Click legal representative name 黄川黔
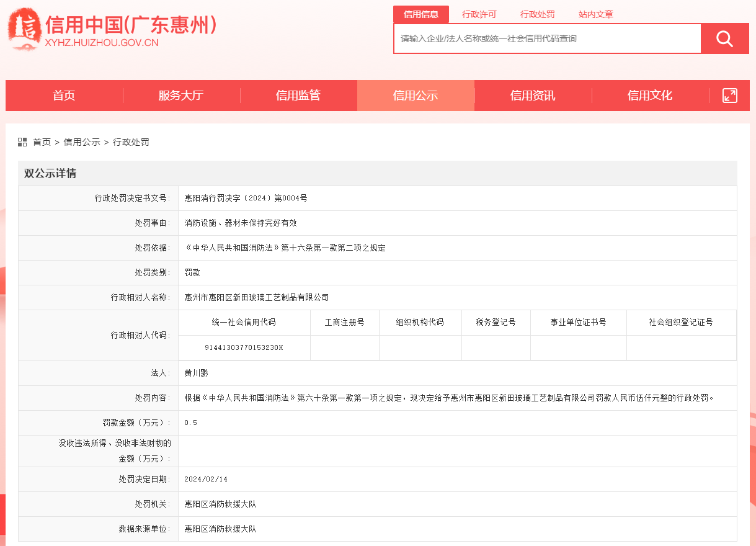Screen dimensions: 756x546 pyautogui.click(x=197, y=373)
